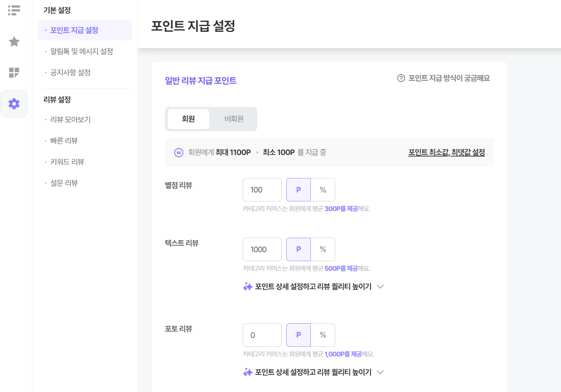561x392 pixels.
Task: Switch to the 회원 tab
Action: [188, 119]
